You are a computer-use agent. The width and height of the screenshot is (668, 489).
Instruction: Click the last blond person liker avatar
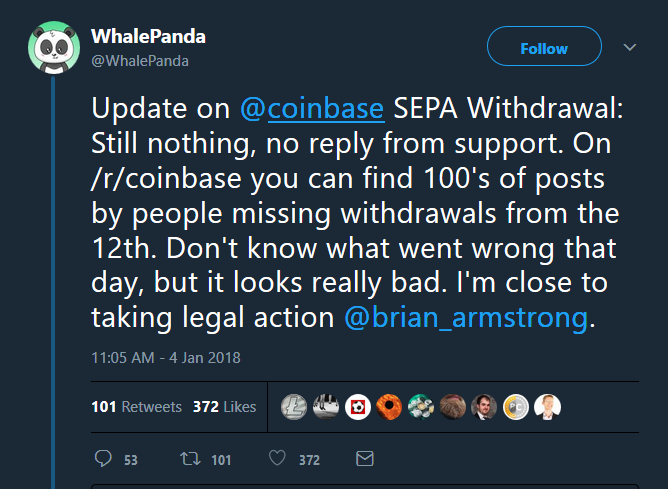tap(548, 407)
